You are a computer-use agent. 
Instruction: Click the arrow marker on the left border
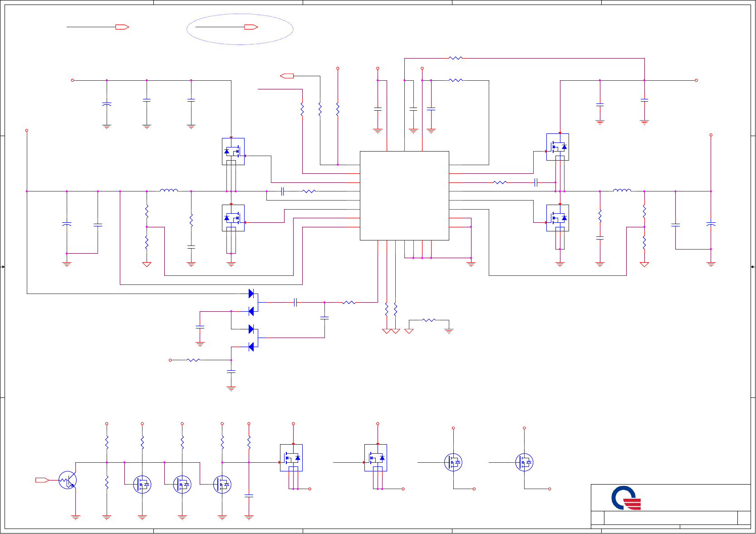(3, 267)
